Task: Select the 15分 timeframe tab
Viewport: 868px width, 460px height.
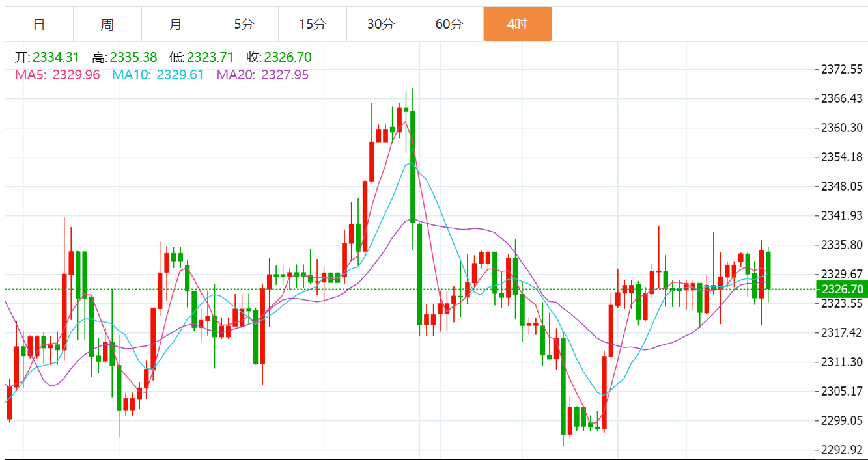Action: [313, 24]
